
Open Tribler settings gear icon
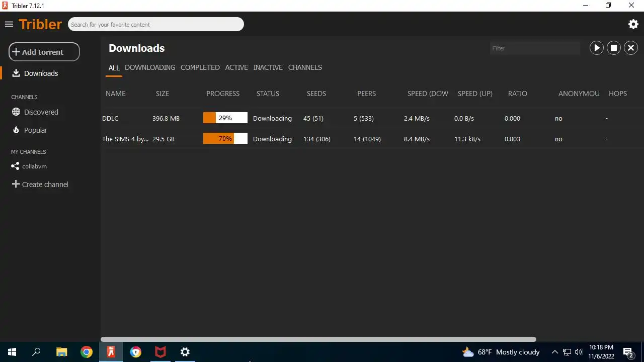633,24
